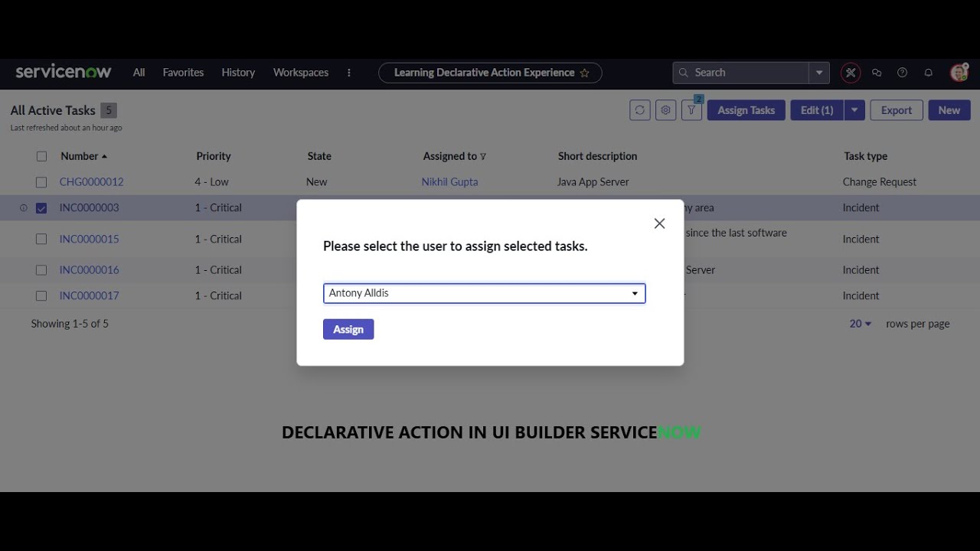Click the record count badge 5
Viewport: 980px width, 551px height.
point(109,110)
